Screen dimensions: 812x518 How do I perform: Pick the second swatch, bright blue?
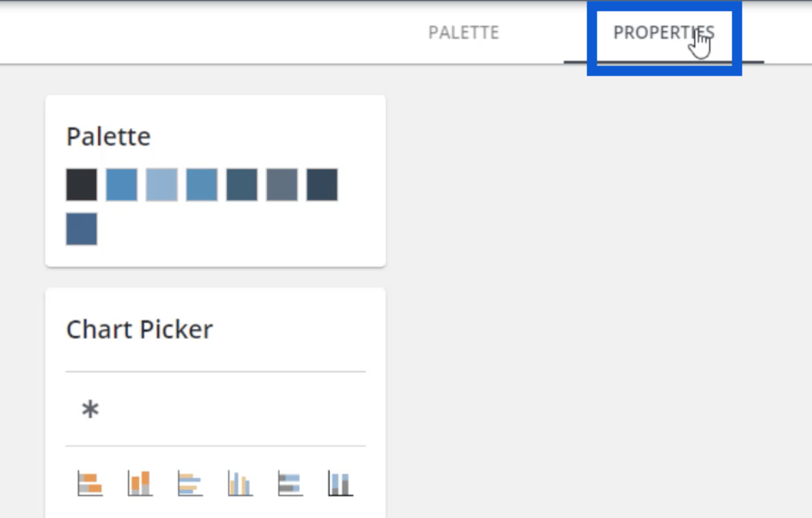(x=122, y=185)
